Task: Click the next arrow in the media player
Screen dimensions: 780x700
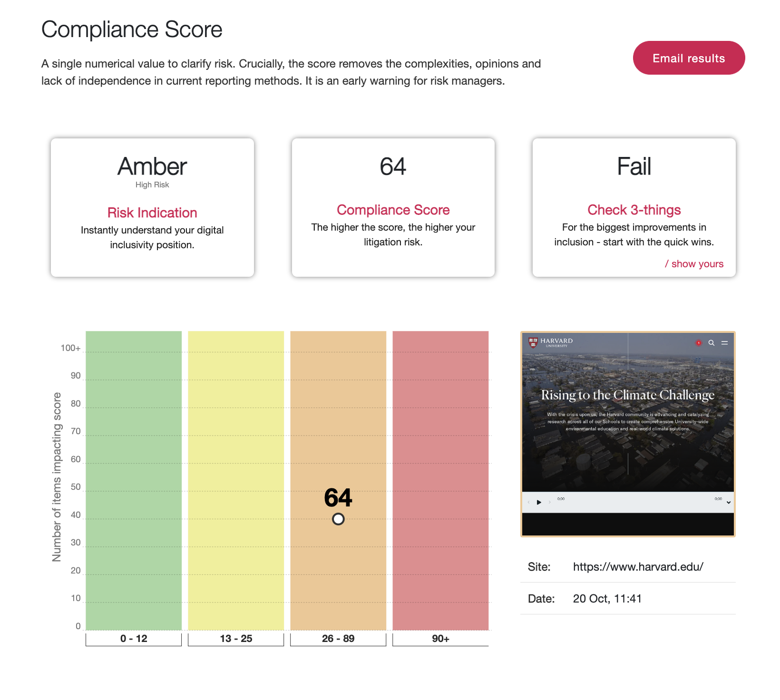Action: 549,502
